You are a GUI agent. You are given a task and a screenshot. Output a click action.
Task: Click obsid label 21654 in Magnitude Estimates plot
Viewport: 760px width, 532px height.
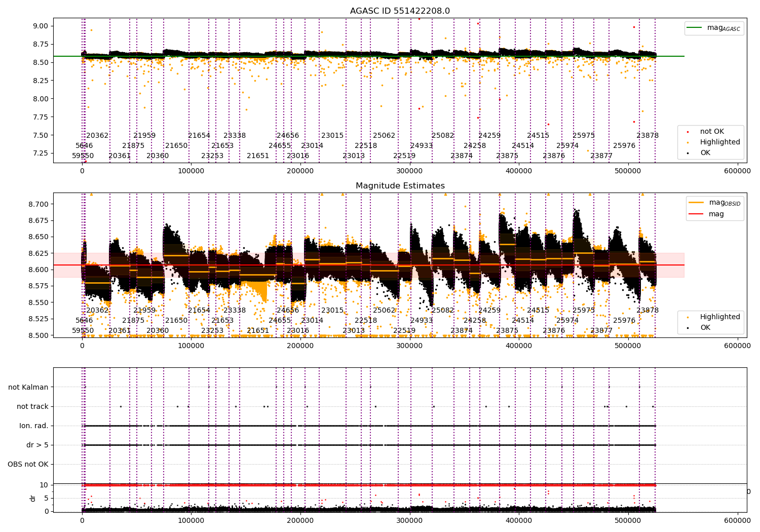[199, 310]
